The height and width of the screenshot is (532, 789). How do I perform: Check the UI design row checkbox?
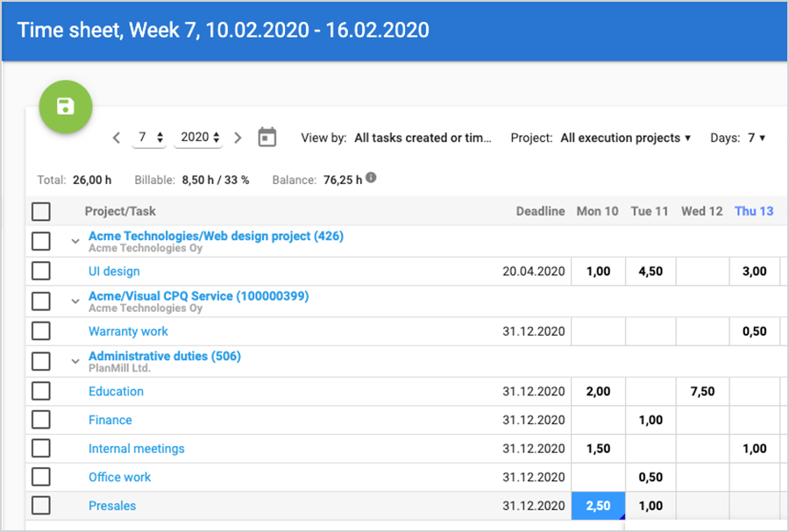[40, 271]
